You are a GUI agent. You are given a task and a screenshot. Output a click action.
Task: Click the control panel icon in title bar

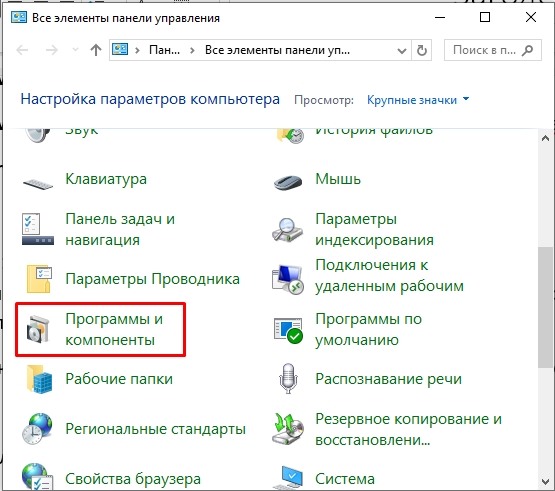coord(19,17)
